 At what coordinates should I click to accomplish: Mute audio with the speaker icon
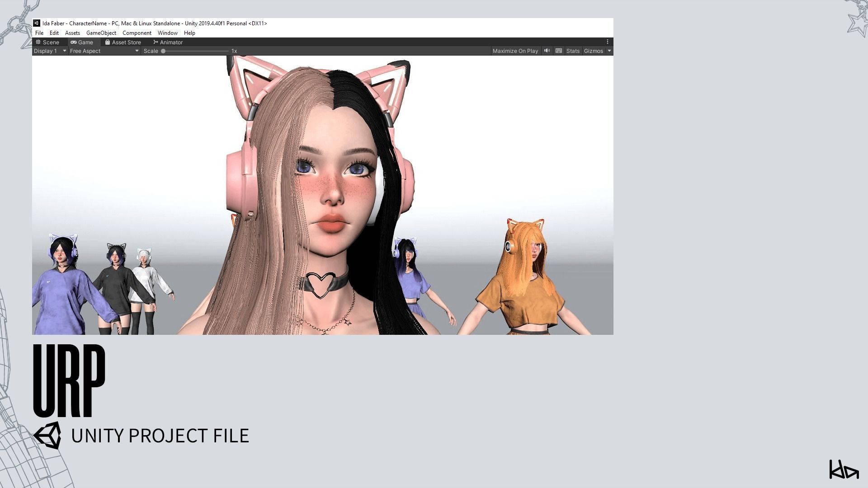click(x=547, y=51)
